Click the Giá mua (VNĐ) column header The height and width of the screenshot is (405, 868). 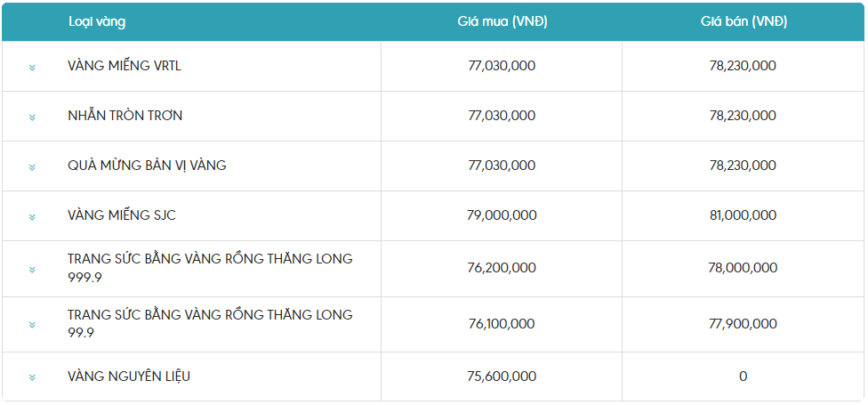[501, 21]
